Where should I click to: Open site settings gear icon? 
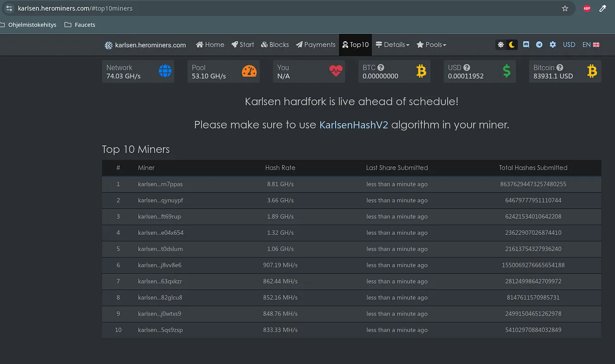553,45
